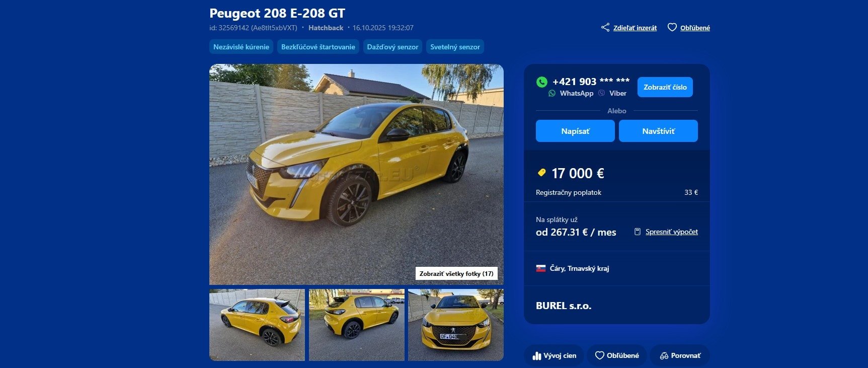
Task: Open the seller BUREL s.r.o. profile
Action: tap(564, 306)
